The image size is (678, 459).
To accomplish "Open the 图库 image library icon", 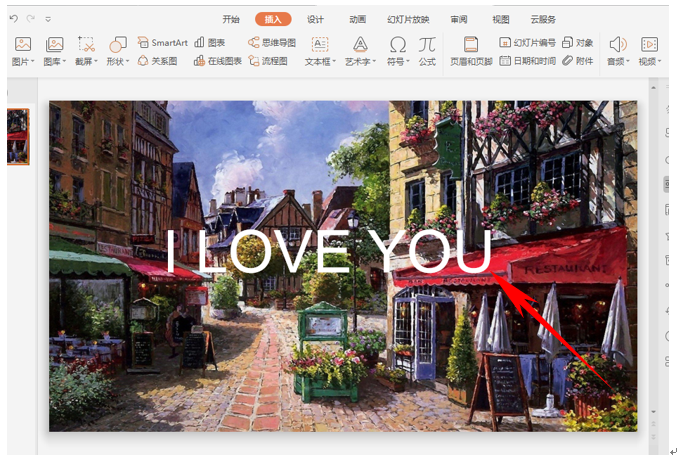I will click(x=54, y=45).
